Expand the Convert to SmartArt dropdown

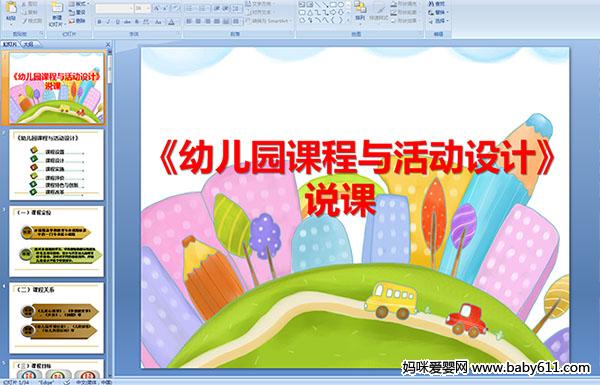point(292,21)
